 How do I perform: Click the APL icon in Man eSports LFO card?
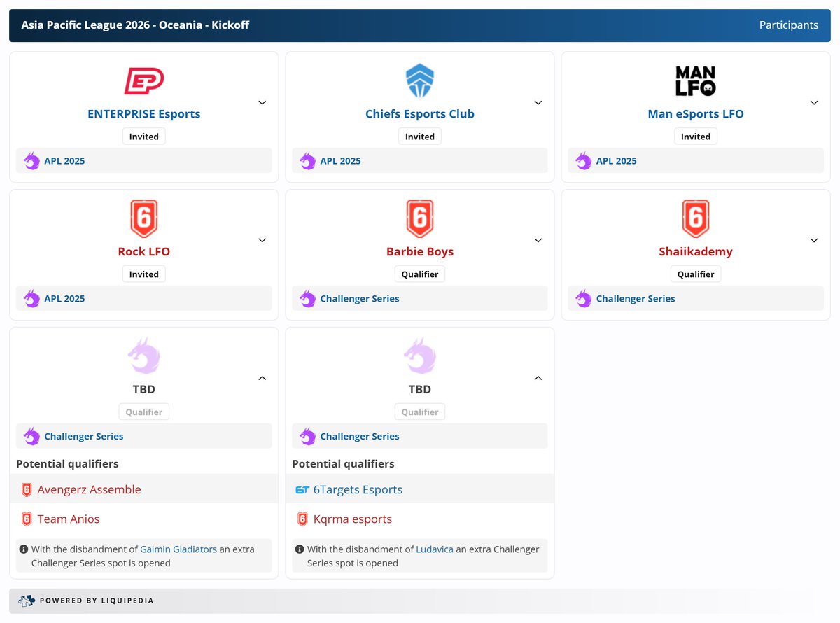[x=583, y=161]
